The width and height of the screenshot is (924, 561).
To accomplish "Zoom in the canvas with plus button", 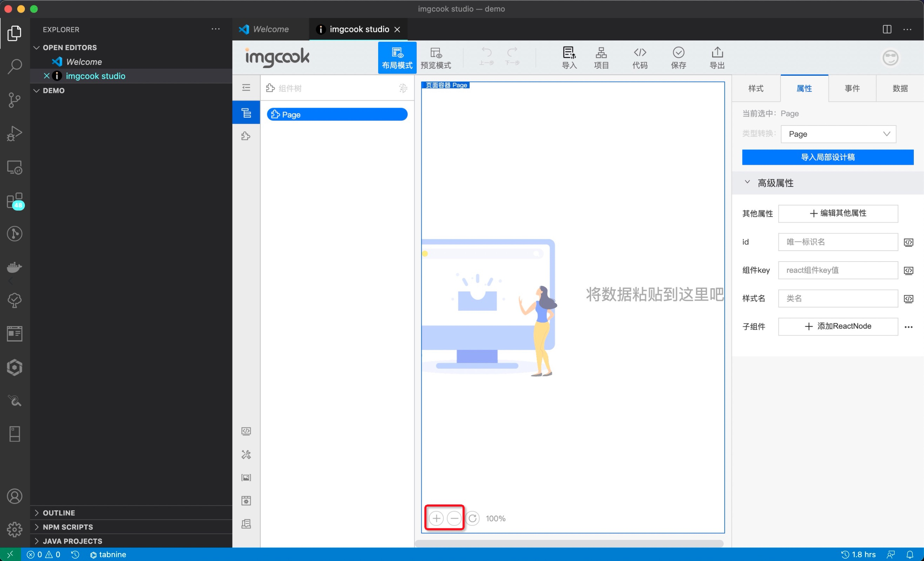I will coord(436,518).
